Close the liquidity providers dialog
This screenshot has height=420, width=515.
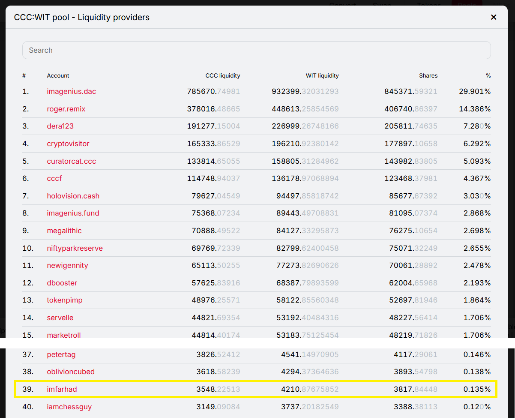pos(494,17)
